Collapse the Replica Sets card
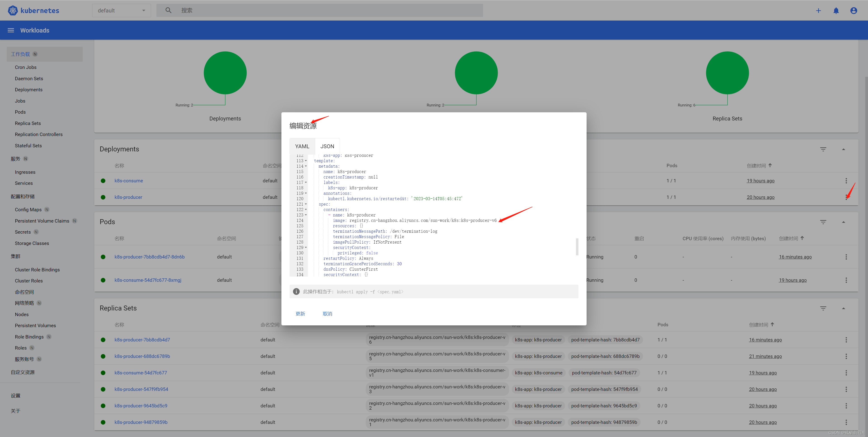 [x=843, y=308]
